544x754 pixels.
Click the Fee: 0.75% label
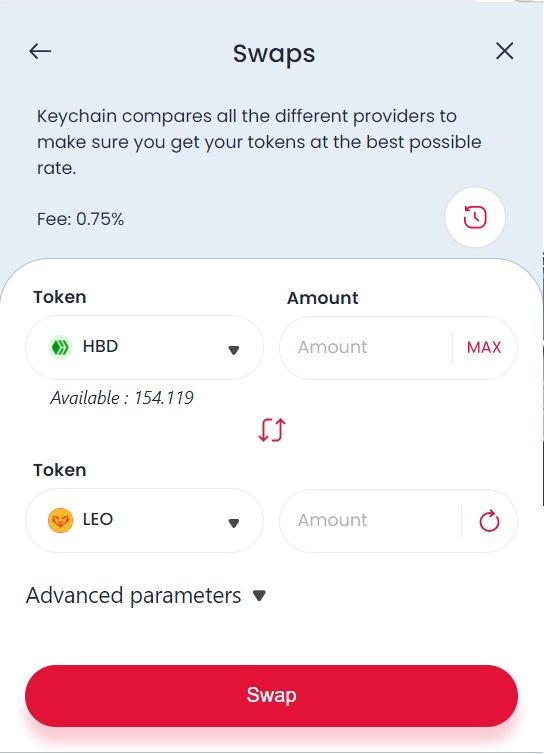point(80,219)
